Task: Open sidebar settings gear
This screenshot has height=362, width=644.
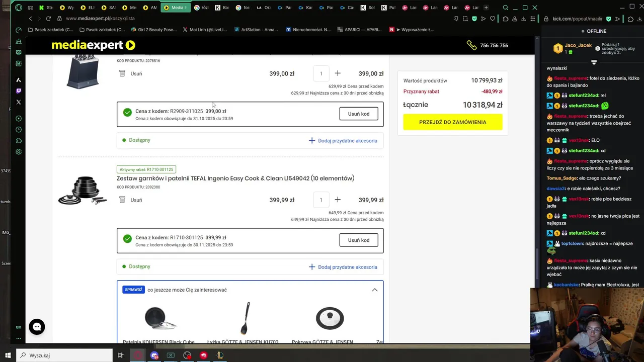Action: 19,152
